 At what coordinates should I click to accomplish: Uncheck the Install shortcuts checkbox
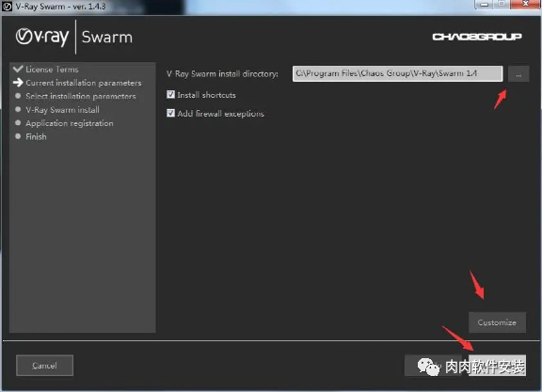[170, 94]
